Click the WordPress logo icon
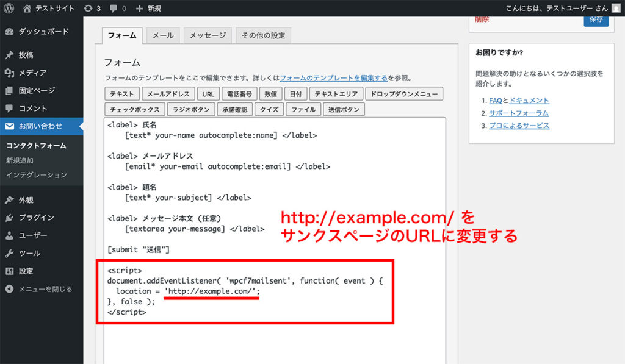This screenshot has width=625, height=364. click(x=9, y=8)
